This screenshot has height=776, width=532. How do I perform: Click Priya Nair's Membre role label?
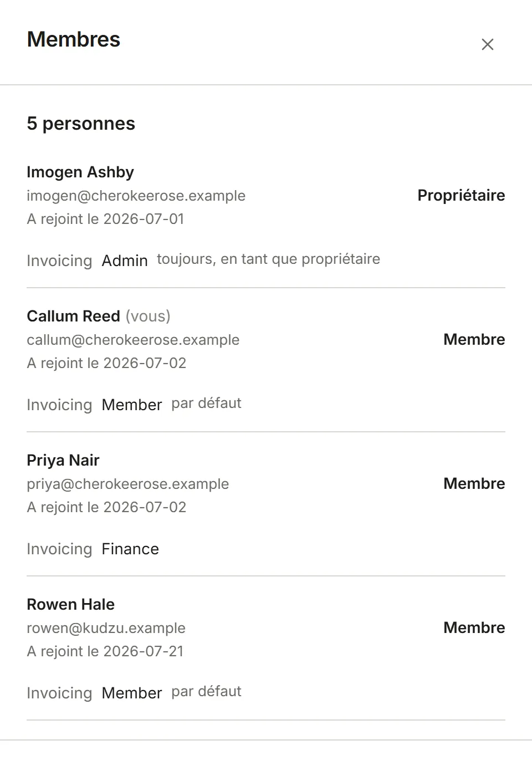pyautogui.click(x=474, y=483)
